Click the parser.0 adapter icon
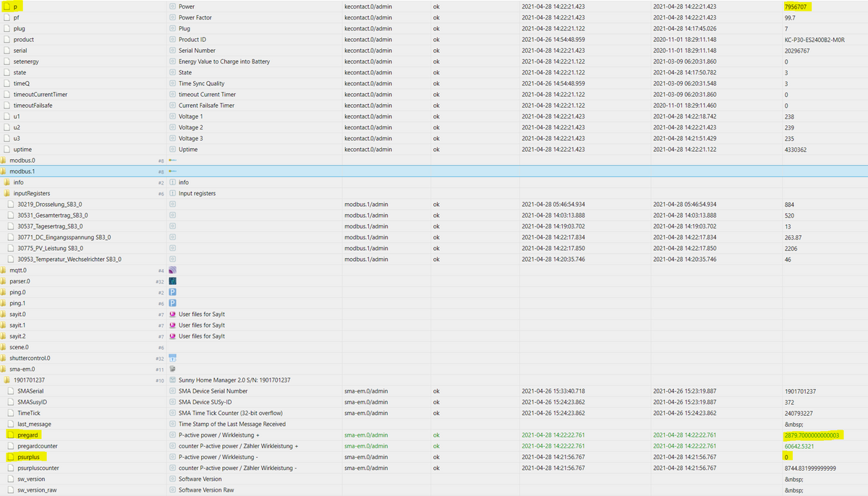This screenshot has height=496, width=868. click(x=172, y=281)
